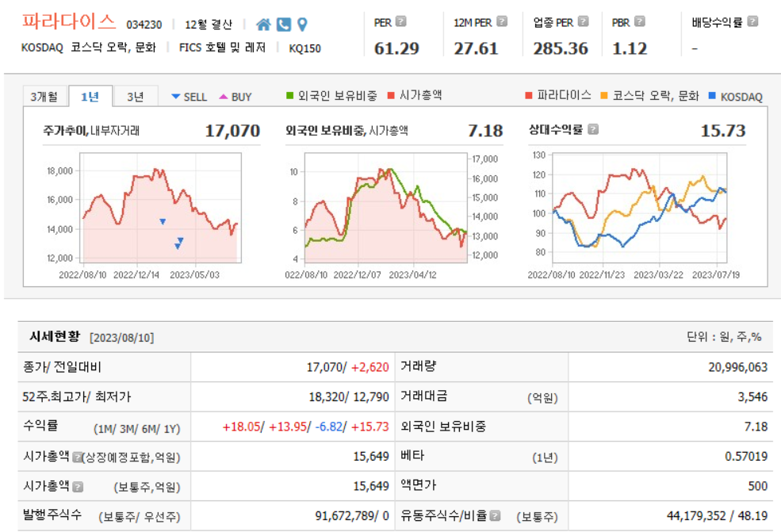The image size is (781, 532).
Task: Click the 유동주식수/비율 help icon
Action: pyautogui.click(x=495, y=515)
